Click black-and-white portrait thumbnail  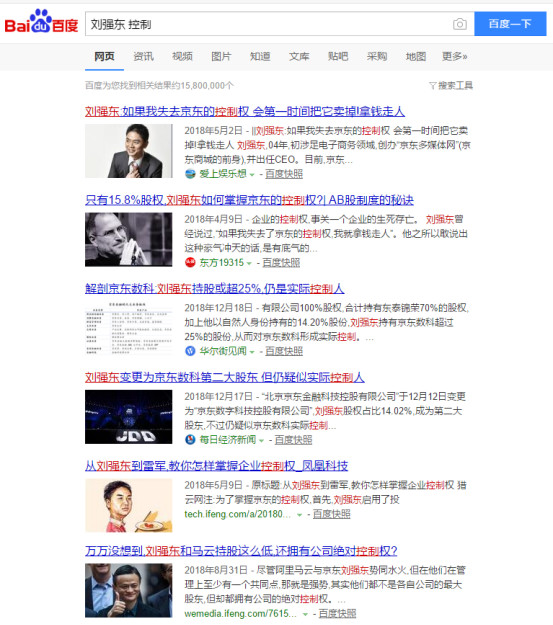pos(129,239)
